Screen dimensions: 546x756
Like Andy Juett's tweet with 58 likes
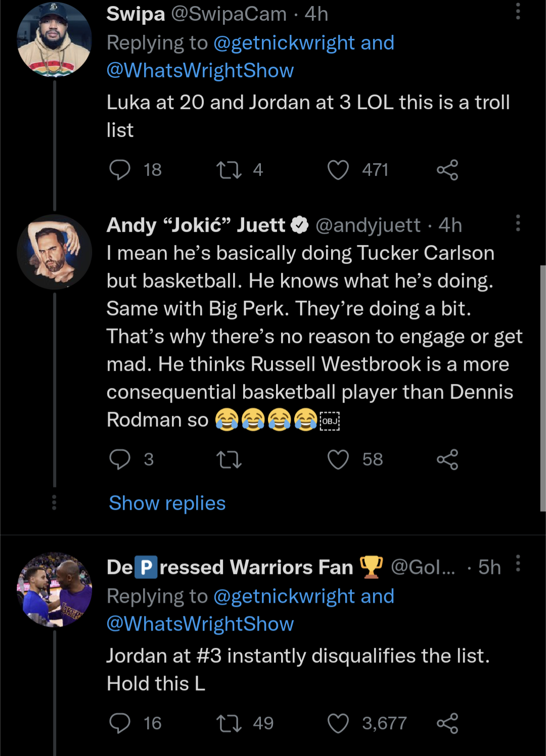[x=338, y=460]
